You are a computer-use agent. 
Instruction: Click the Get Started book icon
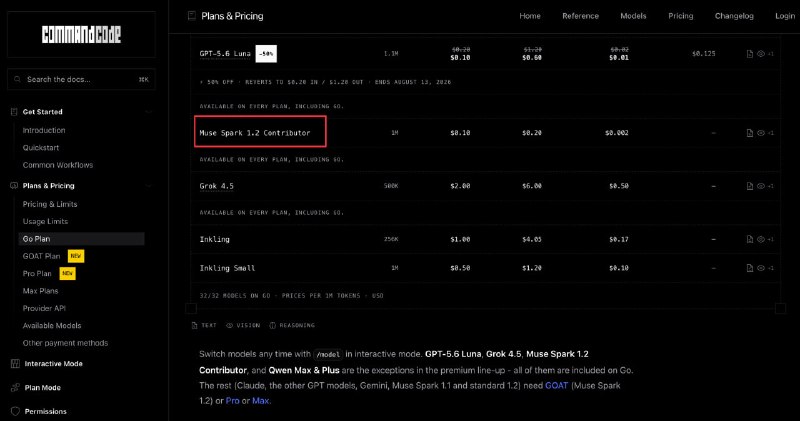tap(14, 112)
